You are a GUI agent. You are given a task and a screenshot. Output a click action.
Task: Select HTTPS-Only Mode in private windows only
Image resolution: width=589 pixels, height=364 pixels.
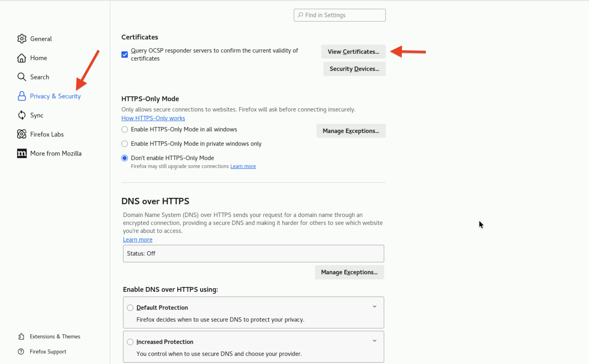click(x=124, y=144)
